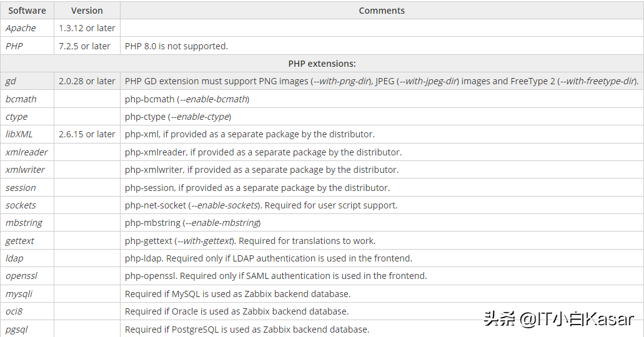Click the sockets extension name

(21, 205)
